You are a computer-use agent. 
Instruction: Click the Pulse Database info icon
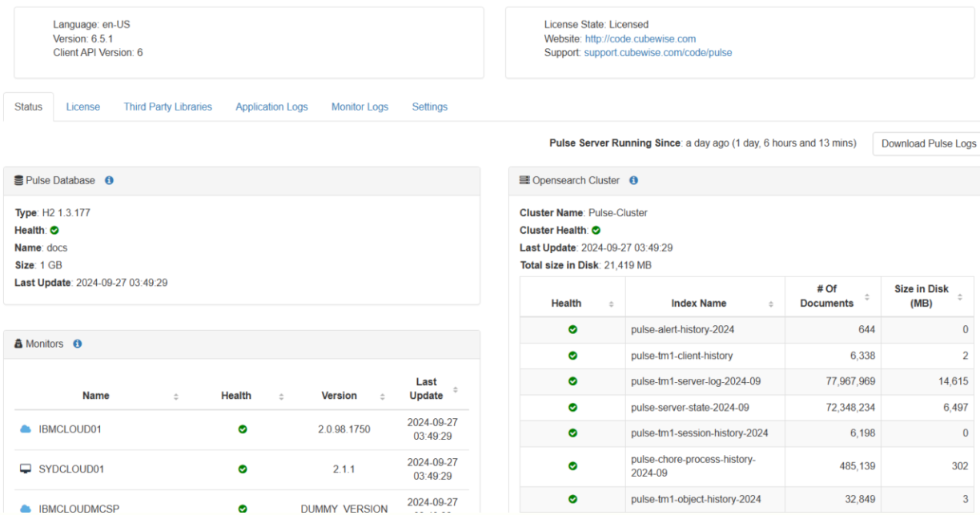click(x=109, y=181)
